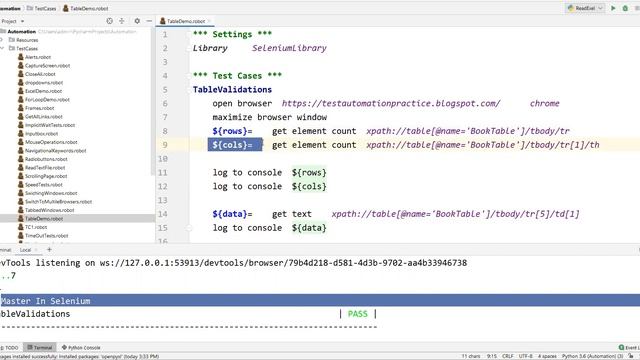Open SpeedTests.robot in the project tree
This screenshot has width=640, height=360.
(x=43, y=185)
